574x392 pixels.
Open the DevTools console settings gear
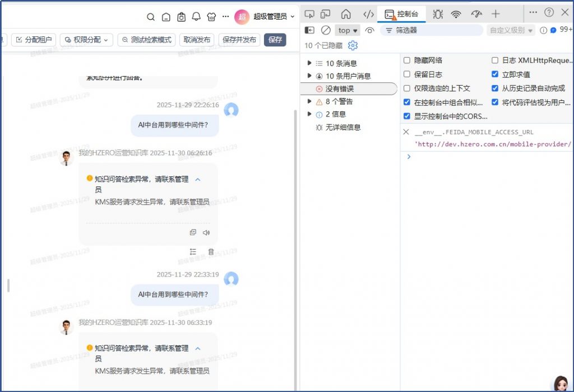353,45
